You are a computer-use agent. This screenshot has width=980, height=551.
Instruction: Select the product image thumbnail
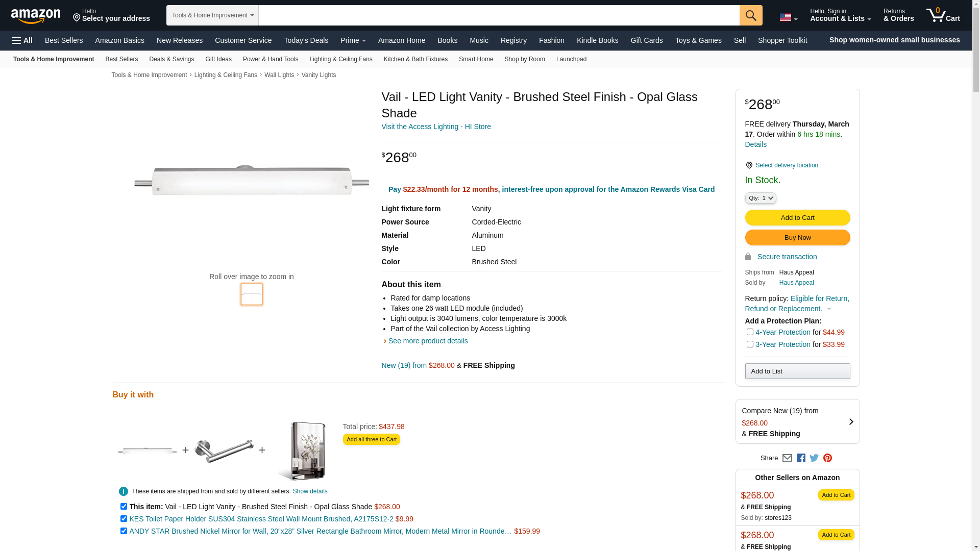252,294
